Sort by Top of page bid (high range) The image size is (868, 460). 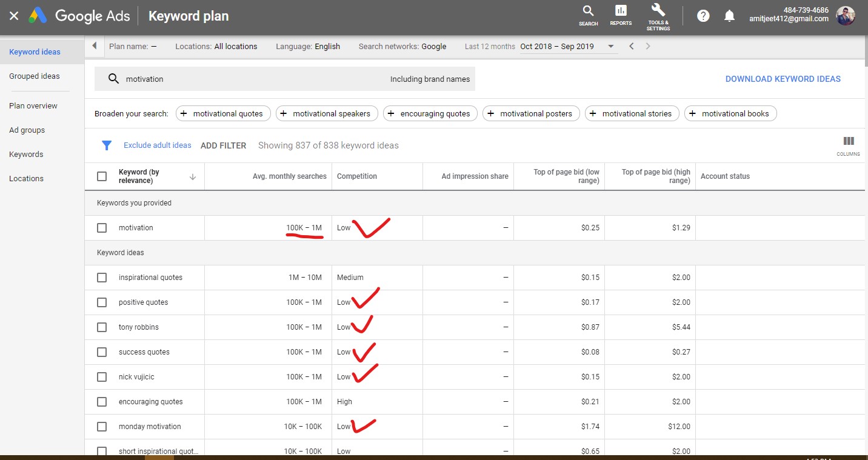[x=656, y=176]
